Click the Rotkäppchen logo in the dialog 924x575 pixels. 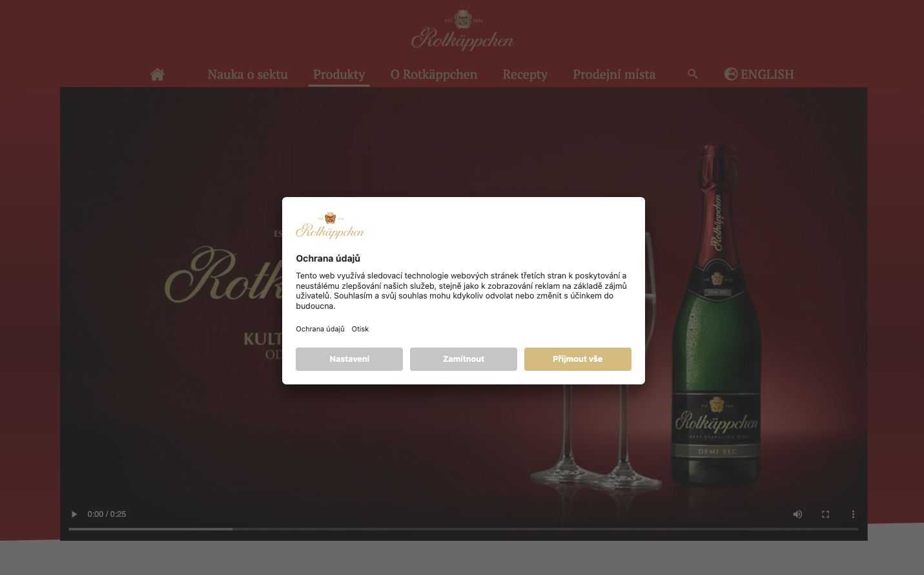[330, 225]
